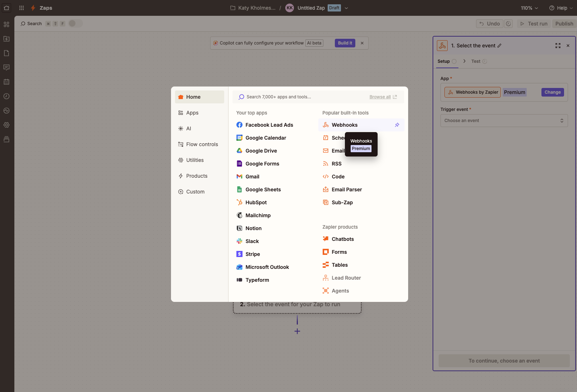Open Katy Kholmes folder breadcrumb
577x392 pixels.
coord(253,8)
